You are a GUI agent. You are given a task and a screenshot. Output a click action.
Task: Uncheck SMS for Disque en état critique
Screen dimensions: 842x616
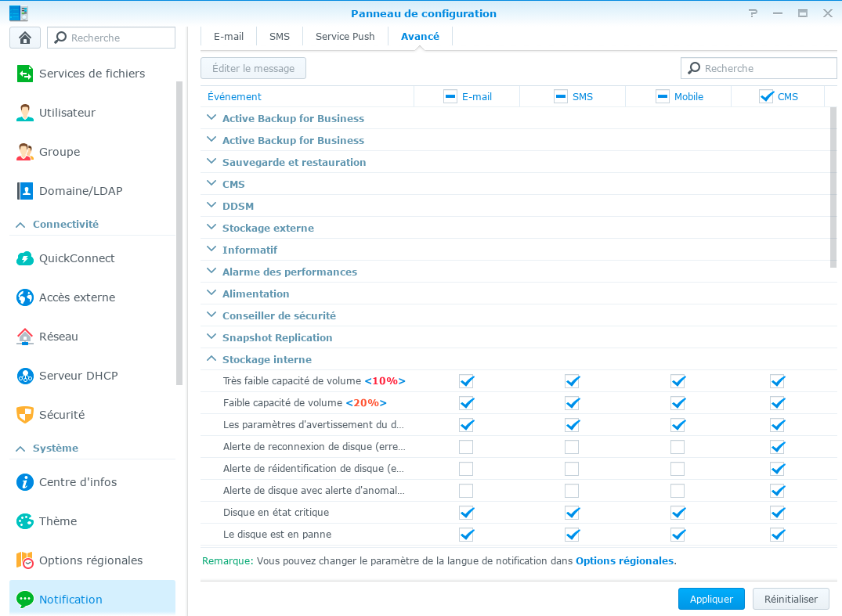[x=572, y=513]
